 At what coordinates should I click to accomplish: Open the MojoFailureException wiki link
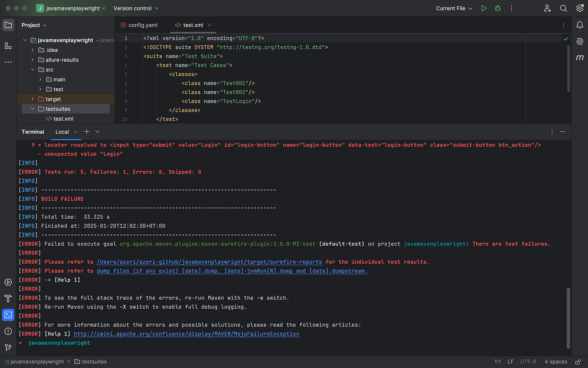click(x=186, y=334)
